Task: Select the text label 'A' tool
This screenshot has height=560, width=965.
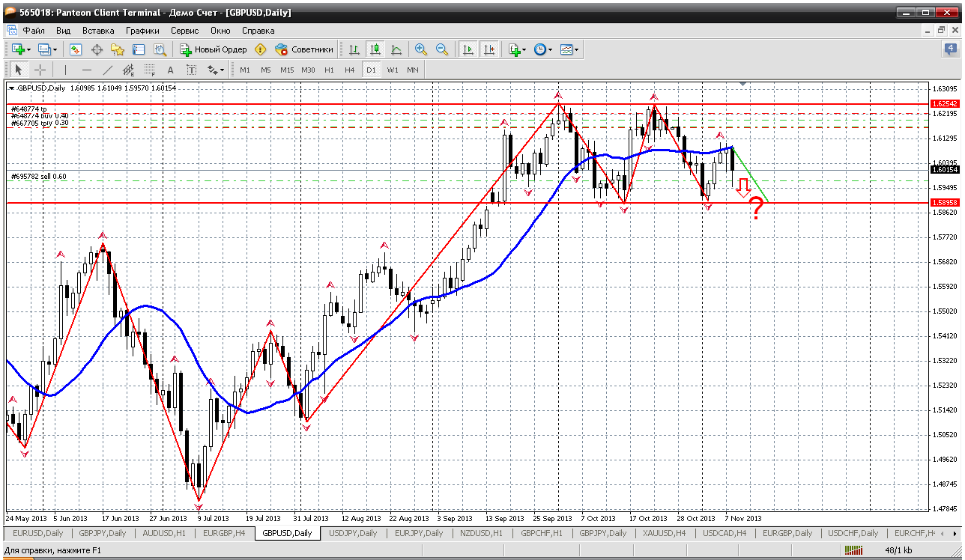Action: click(x=170, y=70)
